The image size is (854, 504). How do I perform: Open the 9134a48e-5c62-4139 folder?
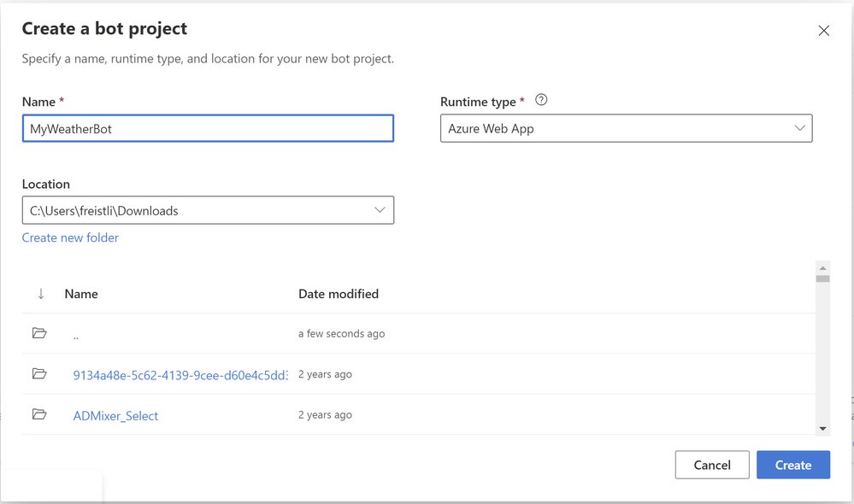point(180,374)
